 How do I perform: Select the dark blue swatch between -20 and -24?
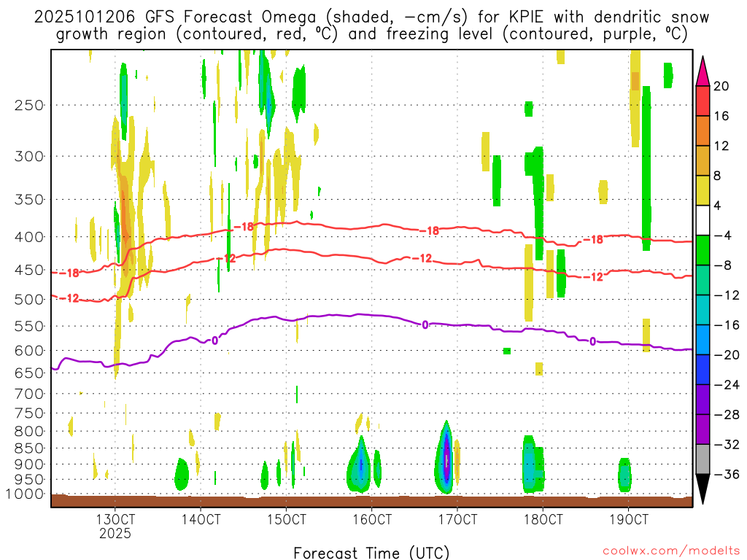tap(703, 370)
